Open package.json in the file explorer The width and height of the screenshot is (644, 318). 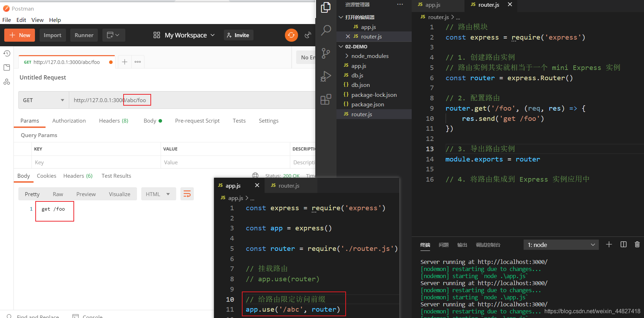tap(368, 104)
